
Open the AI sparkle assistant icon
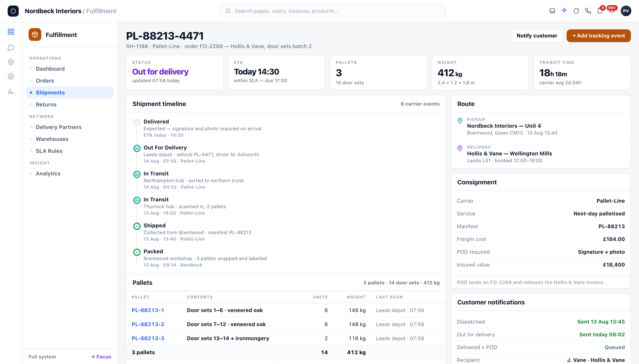pos(564,10)
